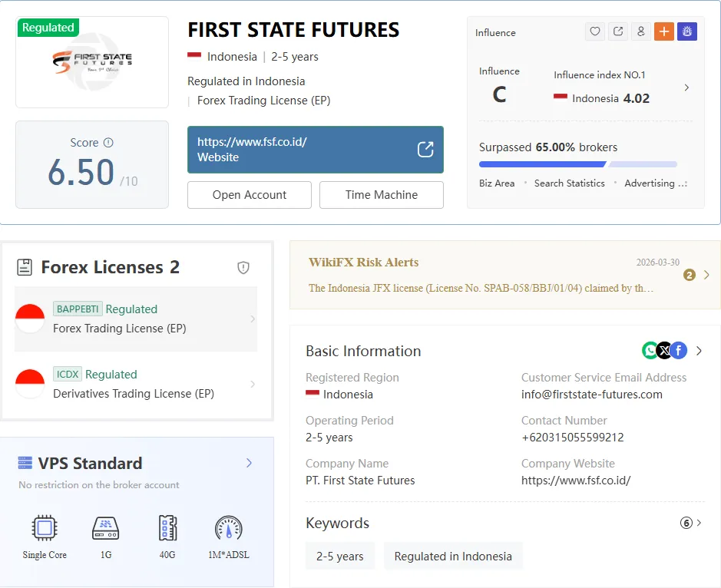Click the share icon in Influence panel

618,31
